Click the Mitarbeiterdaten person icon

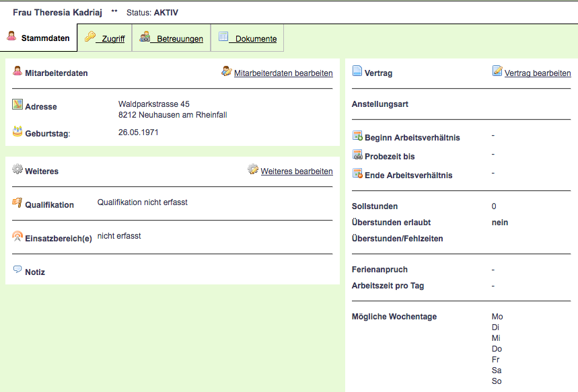pyautogui.click(x=17, y=71)
